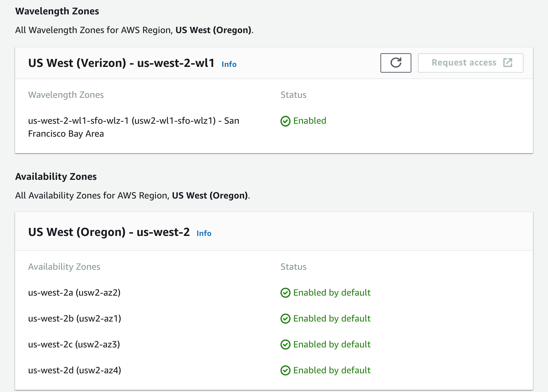Click the external link icon on Request access
This screenshot has height=392, width=548.
pyautogui.click(x=508, y=63)
